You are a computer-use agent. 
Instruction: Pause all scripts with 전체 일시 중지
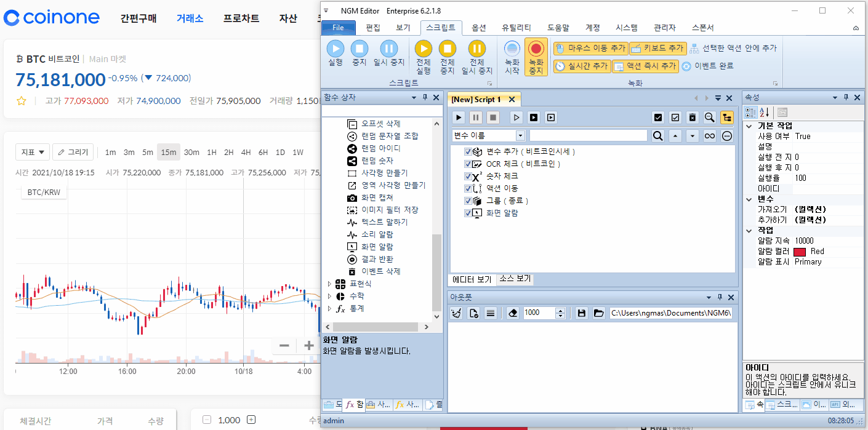(x=477, y=57)
